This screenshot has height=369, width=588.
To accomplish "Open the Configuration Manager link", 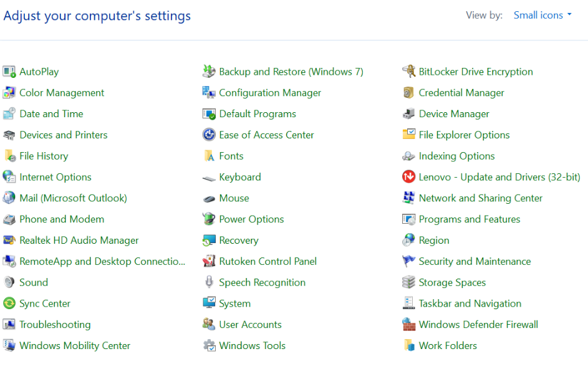I will pyautogui.click(x=269, y=93).
